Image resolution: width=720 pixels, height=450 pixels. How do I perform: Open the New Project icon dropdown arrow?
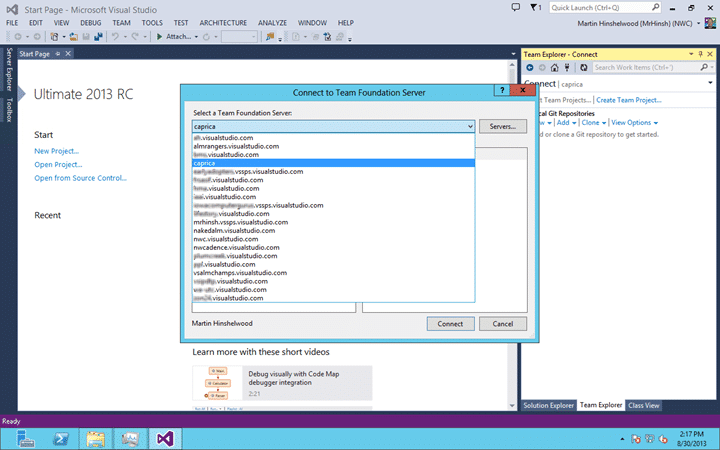pos(63,37)
